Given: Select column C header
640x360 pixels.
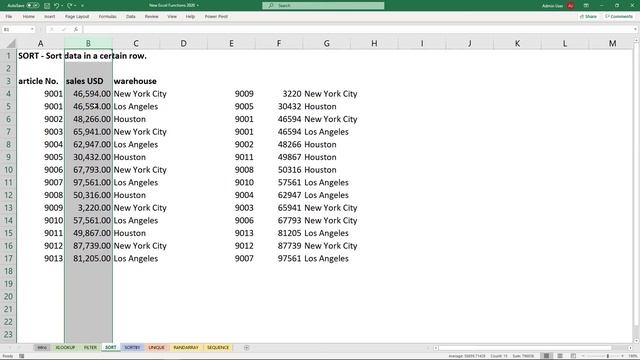Looking at the screenshot, I should (136, 43).
